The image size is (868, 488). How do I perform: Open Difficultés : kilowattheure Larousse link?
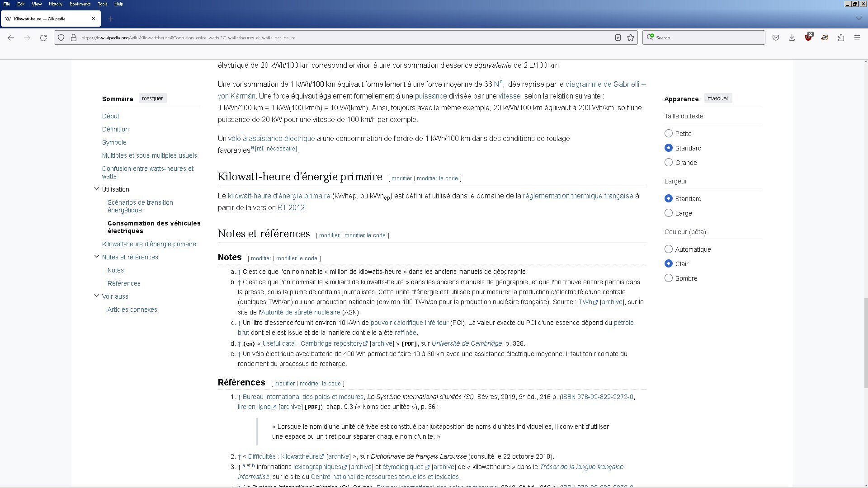click(x=286, y=457)
